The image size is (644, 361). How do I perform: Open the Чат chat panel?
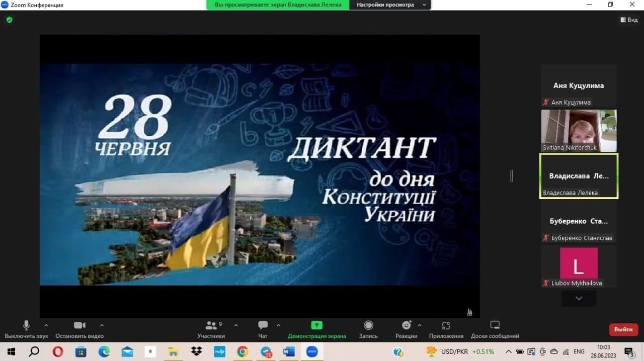tap(263, 329)
